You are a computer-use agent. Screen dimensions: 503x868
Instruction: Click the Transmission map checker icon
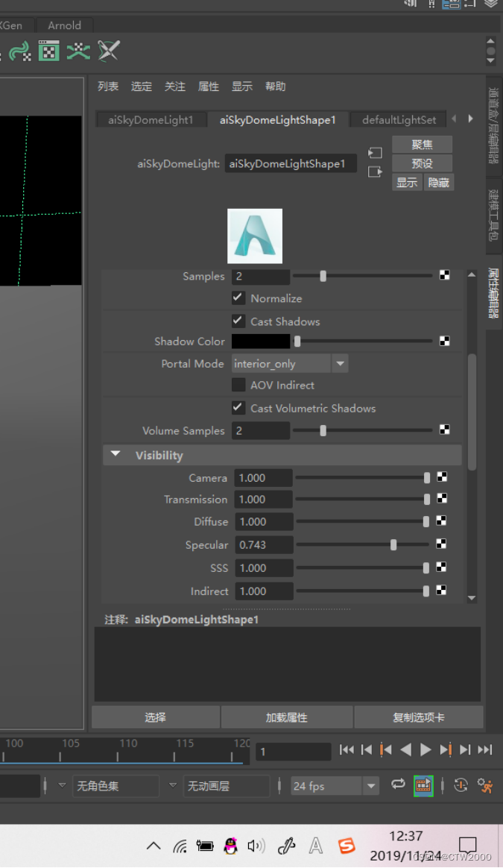[442, 499]
